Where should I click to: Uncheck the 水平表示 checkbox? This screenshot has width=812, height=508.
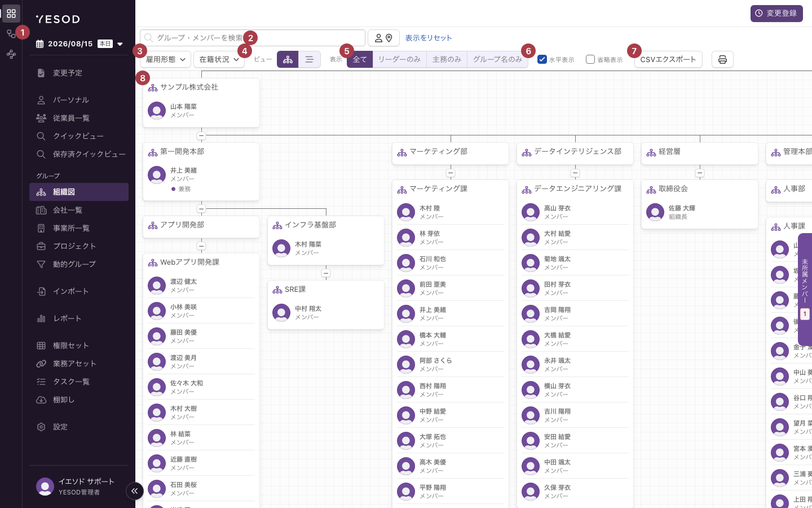click(542, 59)
